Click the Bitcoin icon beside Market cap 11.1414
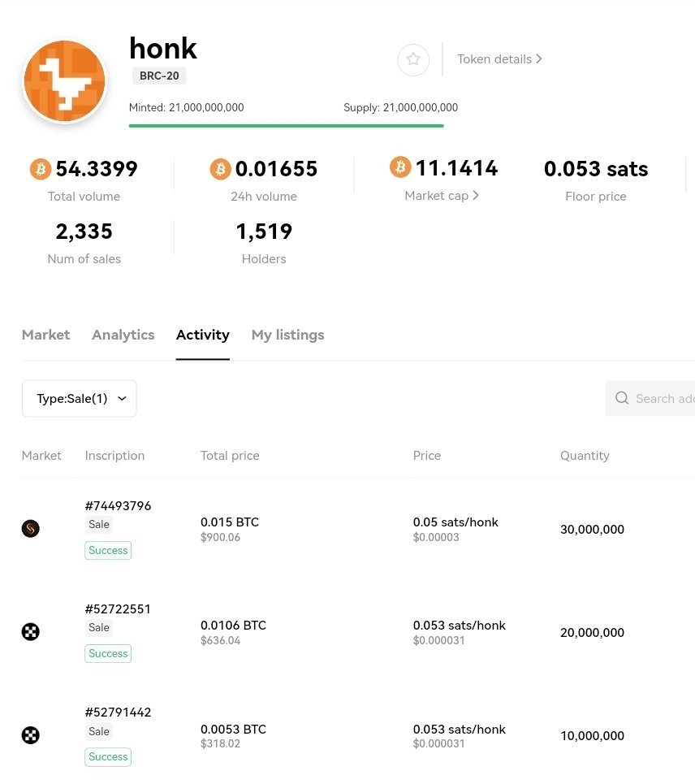The image size is (695, 784). [399, 167]
